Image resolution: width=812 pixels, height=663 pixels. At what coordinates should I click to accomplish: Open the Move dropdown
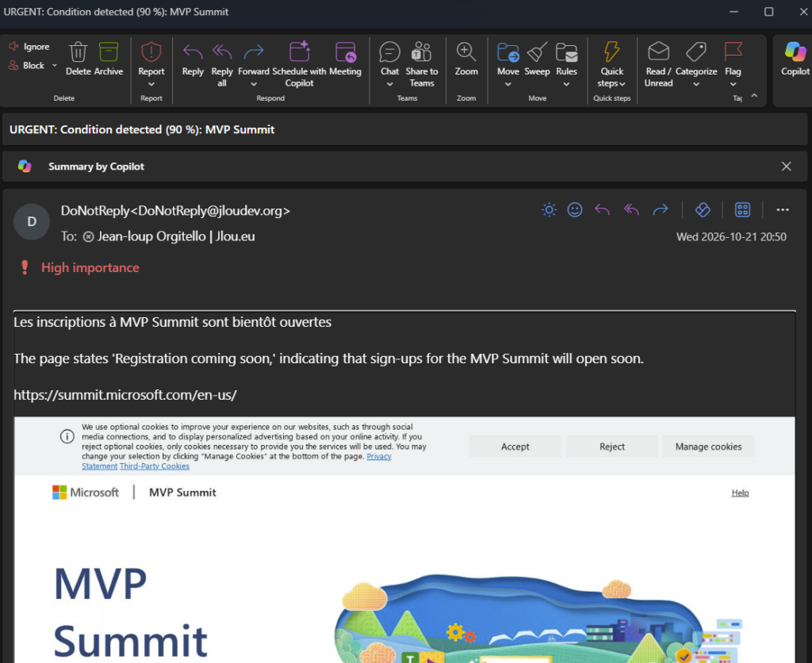click(508, 84)
